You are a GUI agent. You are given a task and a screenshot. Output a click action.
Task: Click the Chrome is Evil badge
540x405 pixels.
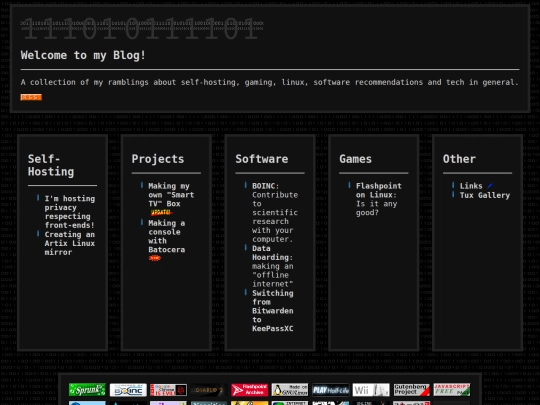coord(168,390)
